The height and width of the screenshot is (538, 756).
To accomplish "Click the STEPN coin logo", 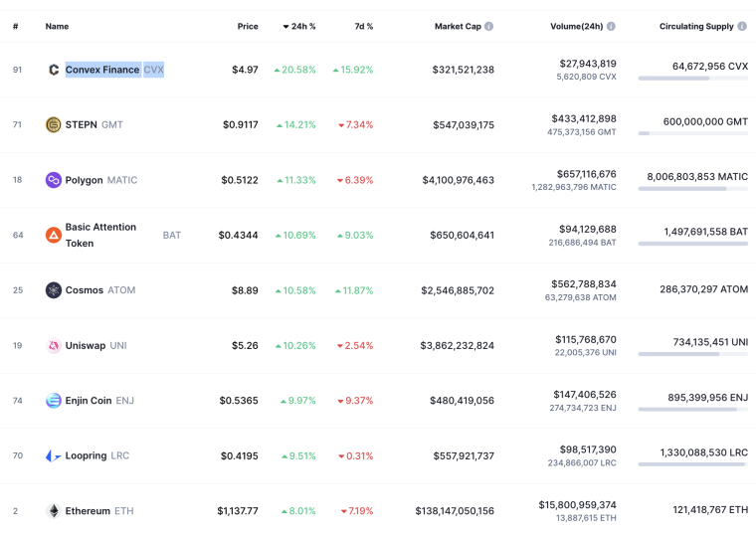I will (x=54, y=125).
